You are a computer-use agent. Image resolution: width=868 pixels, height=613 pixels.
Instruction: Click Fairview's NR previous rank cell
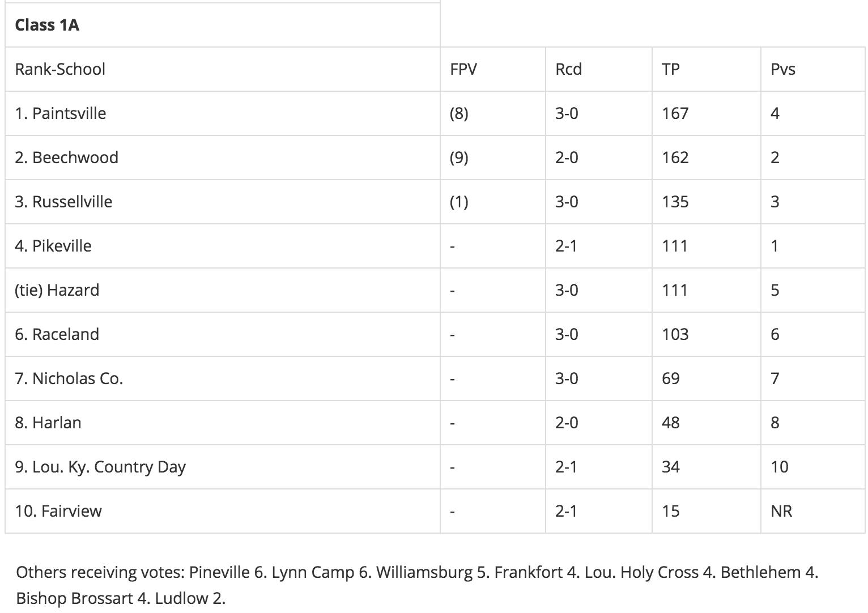(x=812, y=511)
